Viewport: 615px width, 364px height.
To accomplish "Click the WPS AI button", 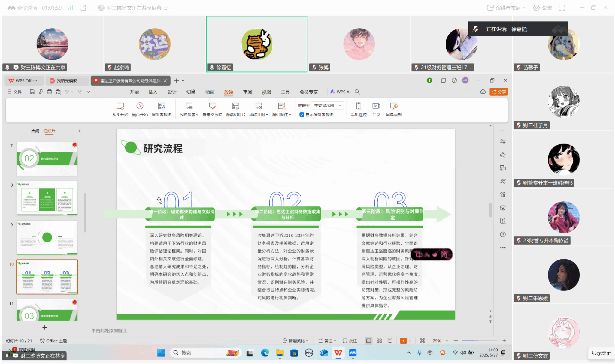I will click(340, 92).
